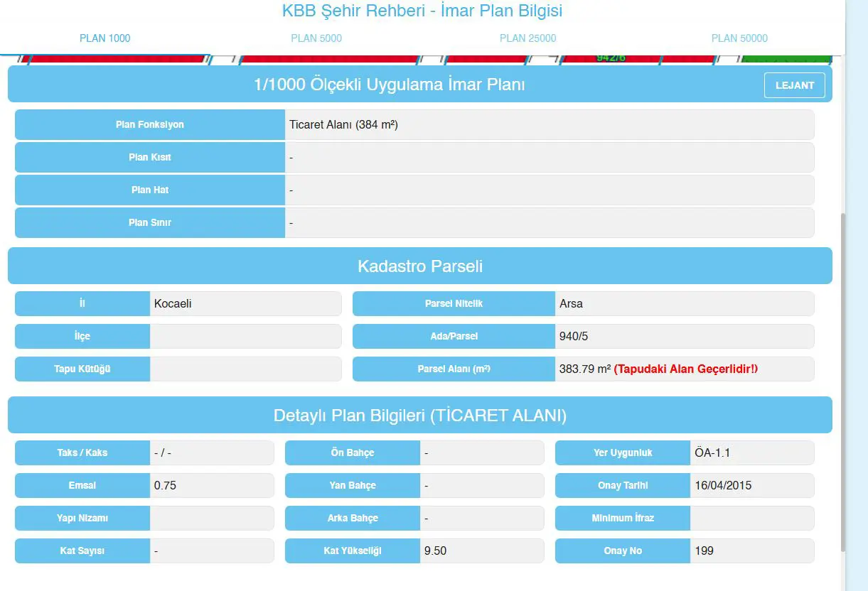Click the 'Yan Bahçe' label
The width and height of the screenshot is (868, 591).
click(x=353, y=485)
